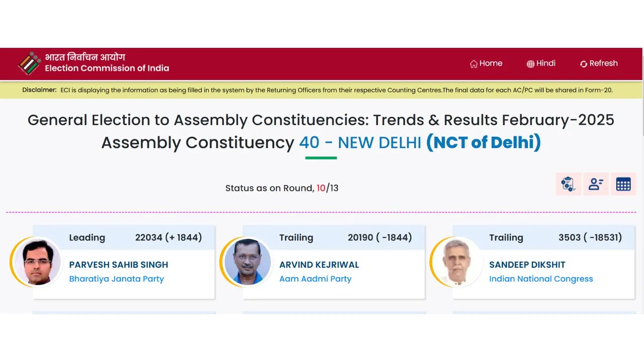Select the ARVIND KEJRIWAL candidate name
Screen dimensions: 644x362
pos(319,264)
